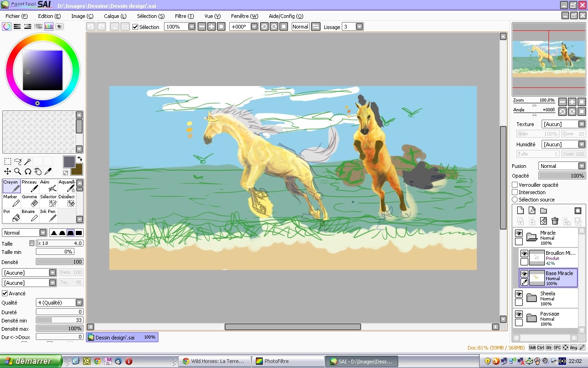Viewport: 588px width, 368px height.
Task: Select the Désélect pen tool
Action: tap(66, 201)
